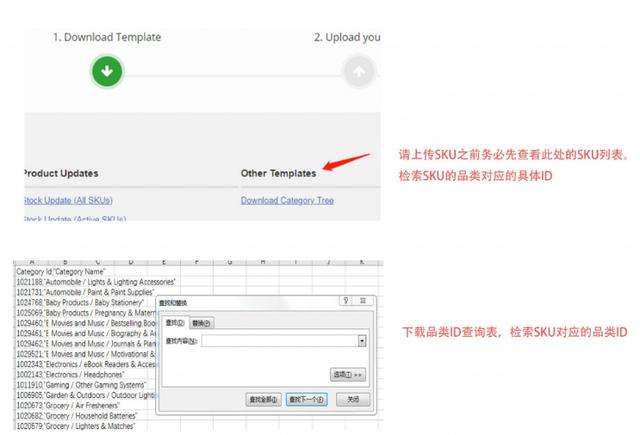Close the find and replace dialog
Image resolution: width=640 pixels, height=435 pixels.
tap(363, 301)
